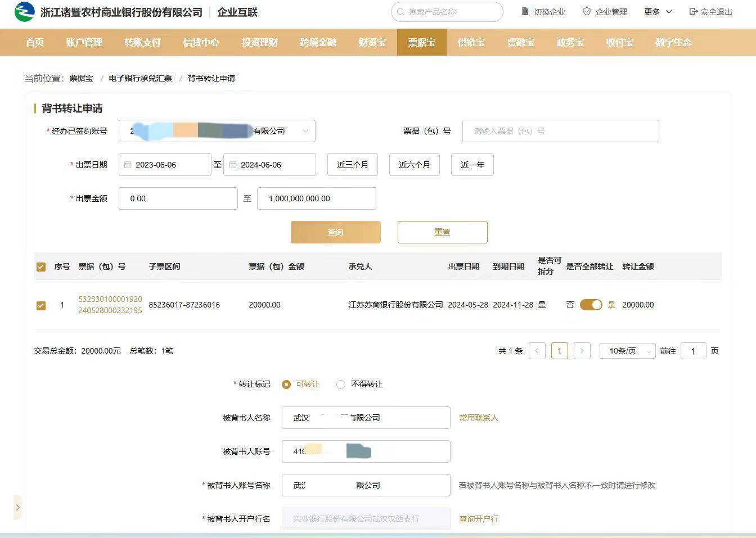Select the 可转让 radio option

[x=286, y=385]
